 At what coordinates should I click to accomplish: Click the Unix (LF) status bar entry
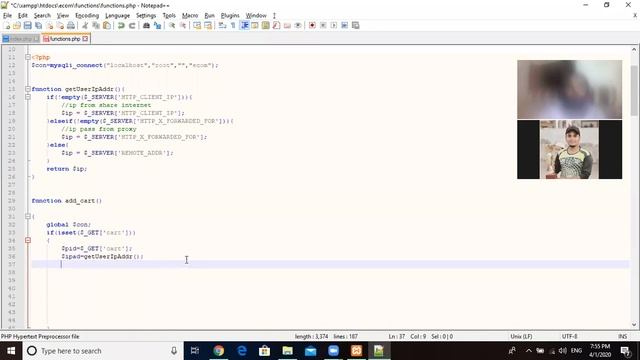(521, 336)
